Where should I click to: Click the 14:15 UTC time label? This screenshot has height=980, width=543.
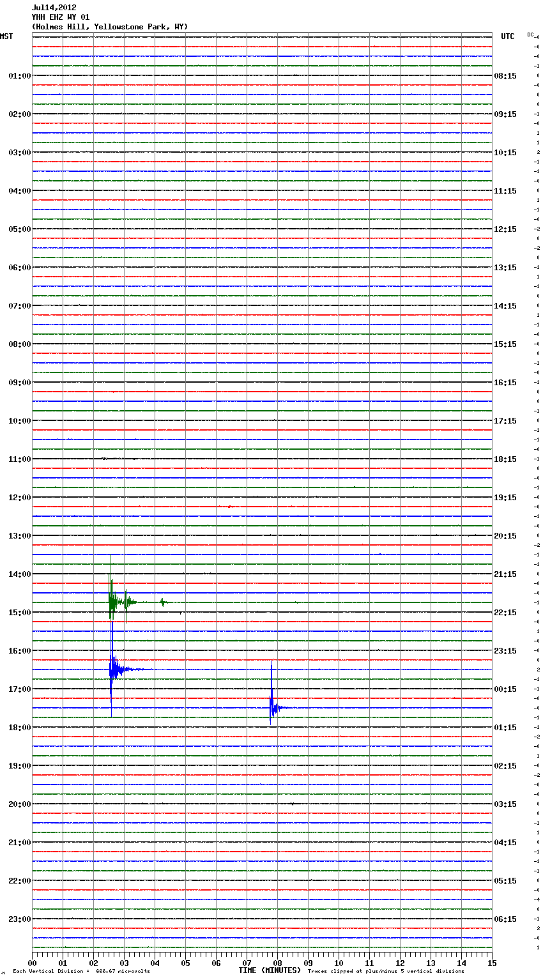point(505,306)
